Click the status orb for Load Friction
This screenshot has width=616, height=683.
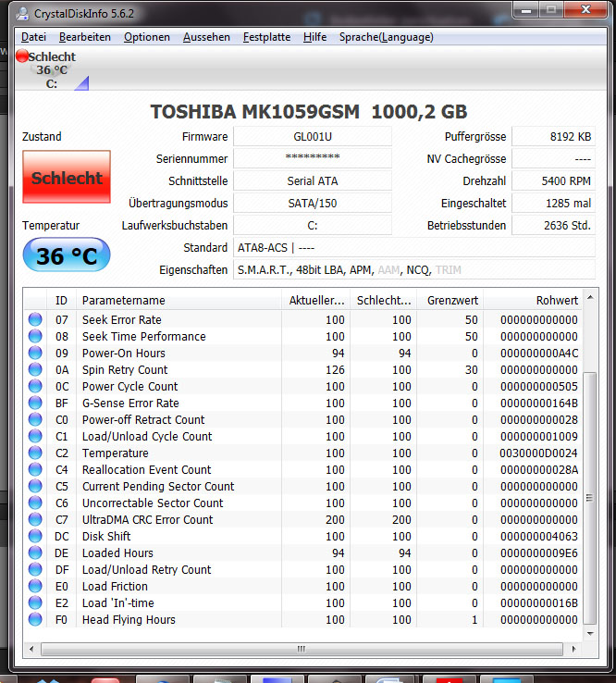tap(35, 586)
